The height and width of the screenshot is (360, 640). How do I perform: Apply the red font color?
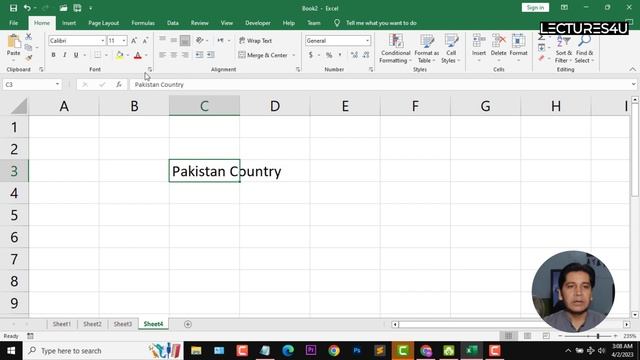point(138,55)
